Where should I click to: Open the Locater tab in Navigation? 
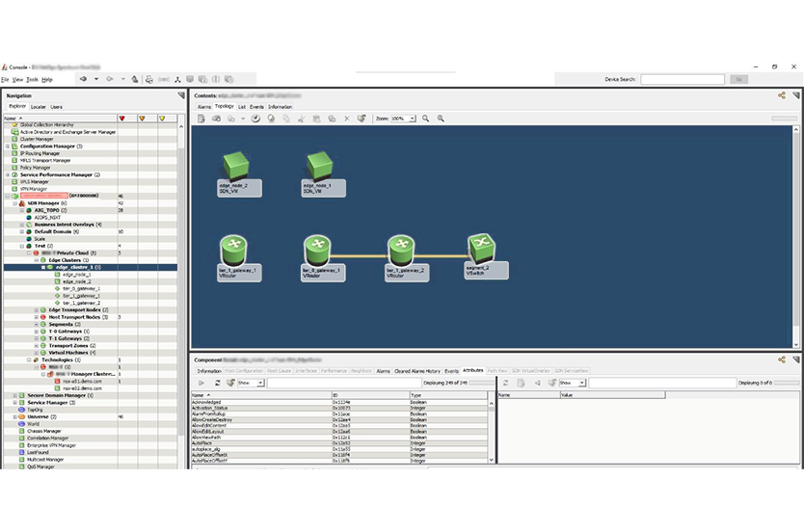click(x=38, y=107)
